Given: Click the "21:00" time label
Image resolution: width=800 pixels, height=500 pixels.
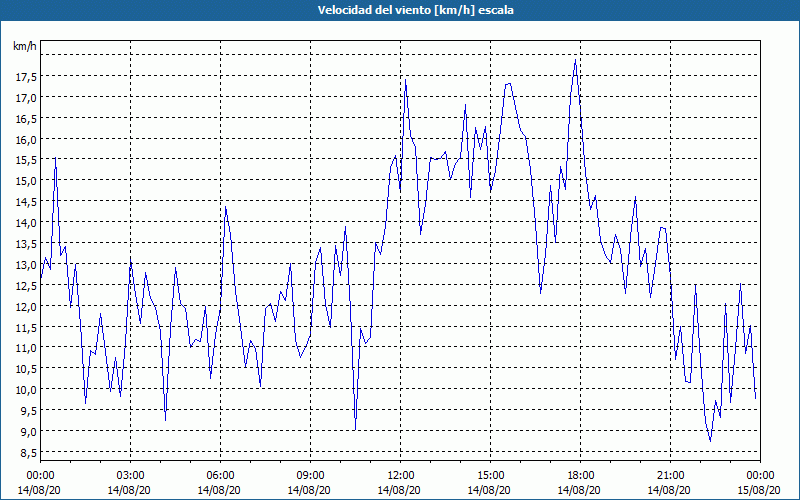Looking at the screenshot, I should pos(670,476).
